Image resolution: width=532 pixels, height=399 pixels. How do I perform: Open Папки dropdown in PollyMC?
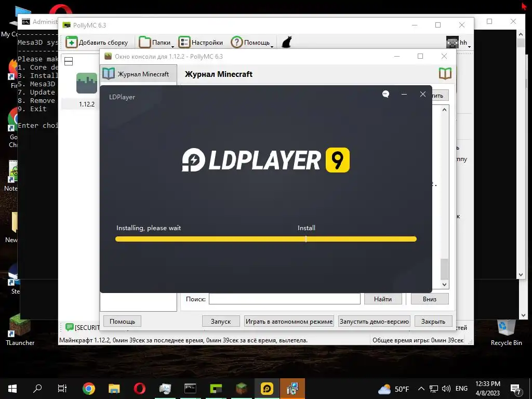tap(156, 43)
